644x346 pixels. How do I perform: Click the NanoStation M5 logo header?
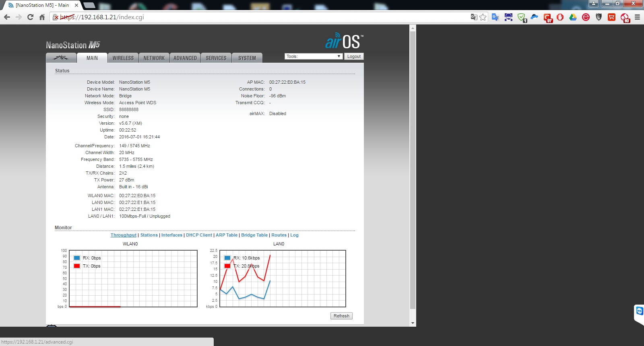73,45
